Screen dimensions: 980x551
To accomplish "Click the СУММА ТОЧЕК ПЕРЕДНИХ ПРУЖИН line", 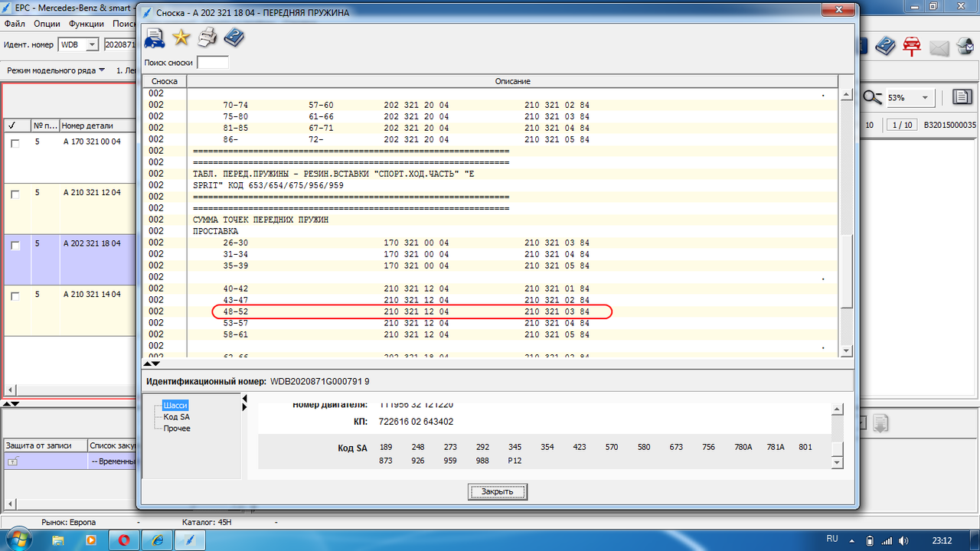I will click(262, 220).
